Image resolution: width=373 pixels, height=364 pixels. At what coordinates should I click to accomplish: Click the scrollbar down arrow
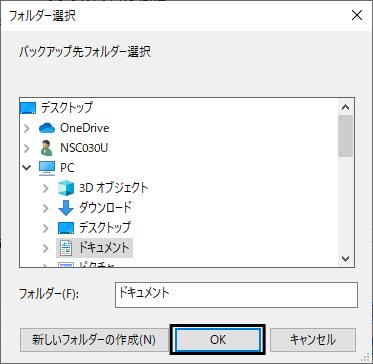[345, 258]
